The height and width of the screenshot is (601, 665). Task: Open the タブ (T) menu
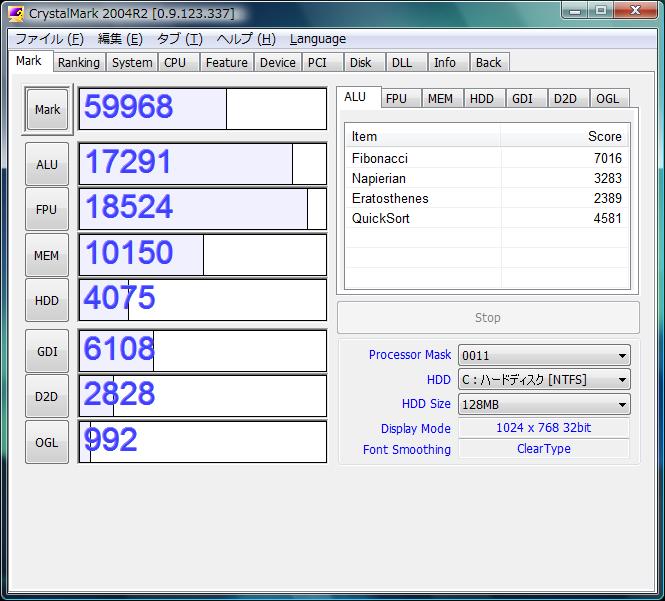pyautogui.click(x=179, y=39)
